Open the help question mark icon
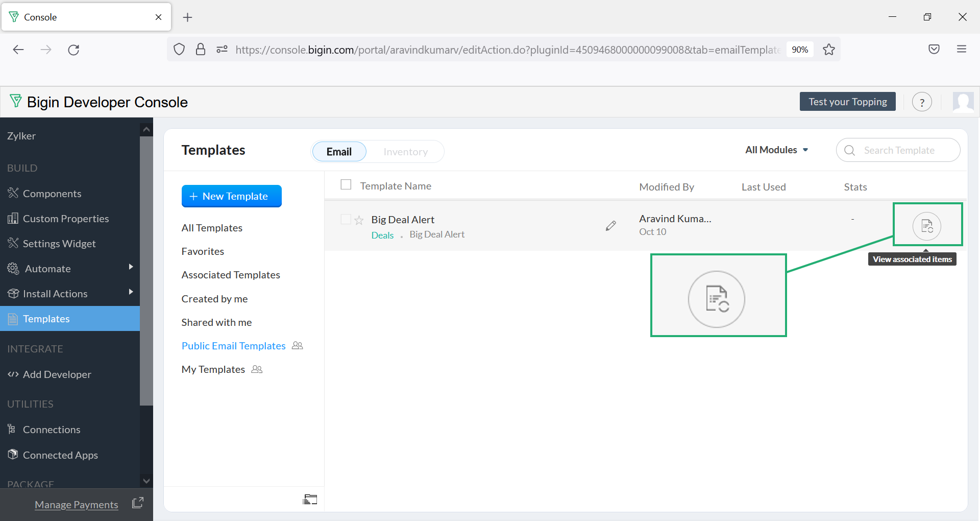This screenshot has width=980, height=521. click(x=922, y=102)
